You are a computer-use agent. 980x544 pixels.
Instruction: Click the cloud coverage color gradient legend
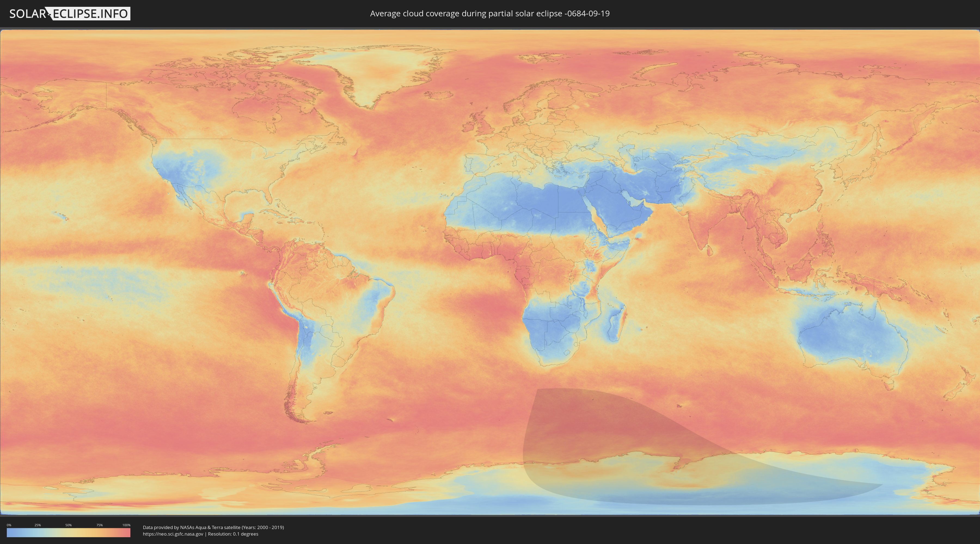pos(69,533)
